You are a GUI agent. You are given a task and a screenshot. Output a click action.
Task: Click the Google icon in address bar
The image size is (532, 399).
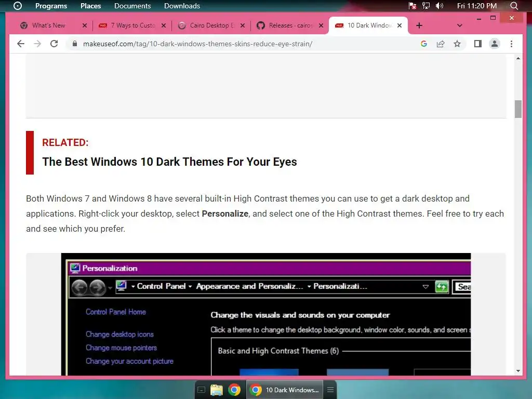tap(424, 44)
